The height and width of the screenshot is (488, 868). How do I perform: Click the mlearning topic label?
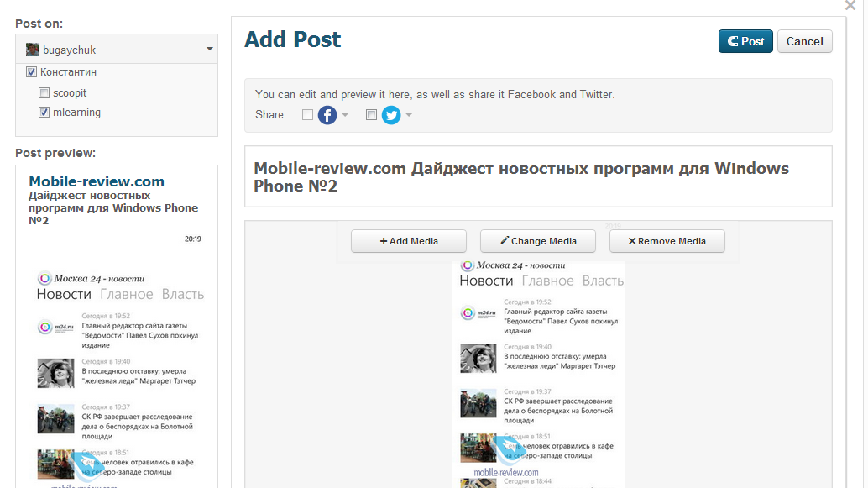(77, 113)
